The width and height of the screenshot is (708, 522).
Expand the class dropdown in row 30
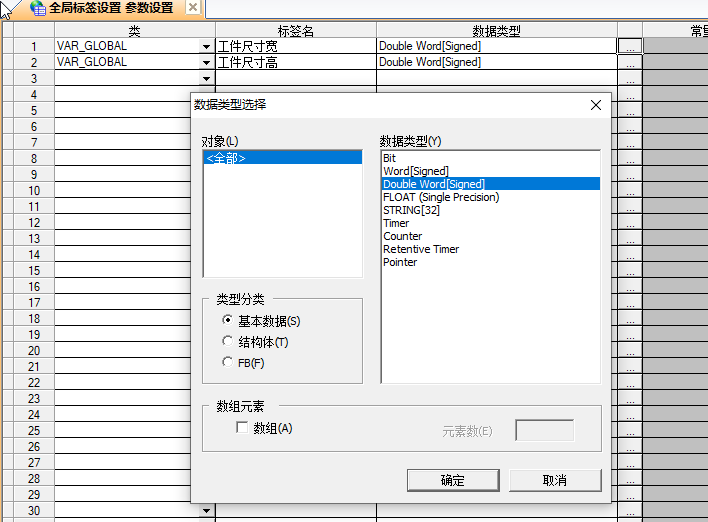pyautogui.click(x=206, y=510)
